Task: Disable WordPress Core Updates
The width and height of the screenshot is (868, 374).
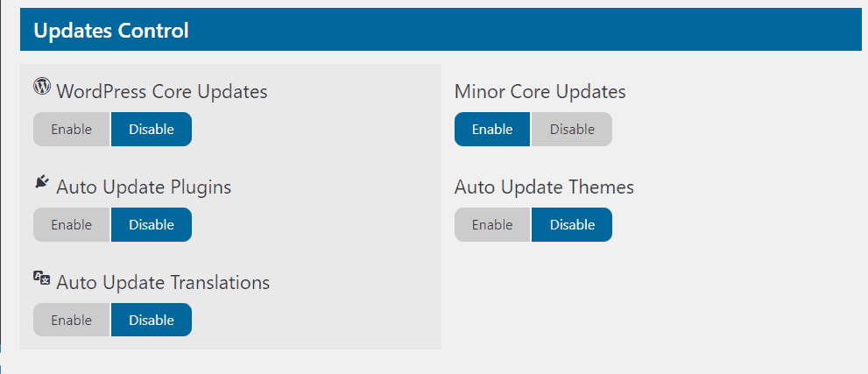Action: pos(152,130)
